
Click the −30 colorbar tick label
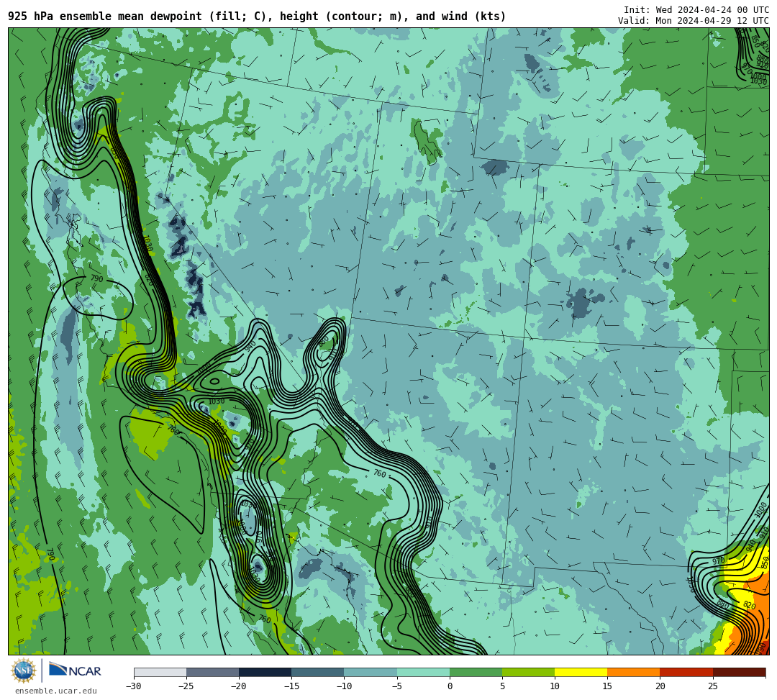pos(134,686)
